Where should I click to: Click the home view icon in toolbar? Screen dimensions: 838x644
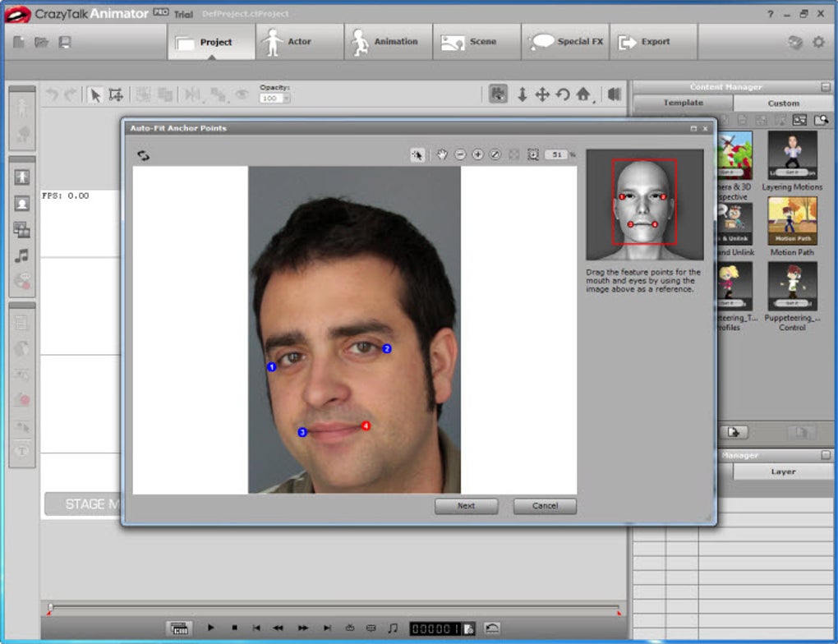coord(583,94)
